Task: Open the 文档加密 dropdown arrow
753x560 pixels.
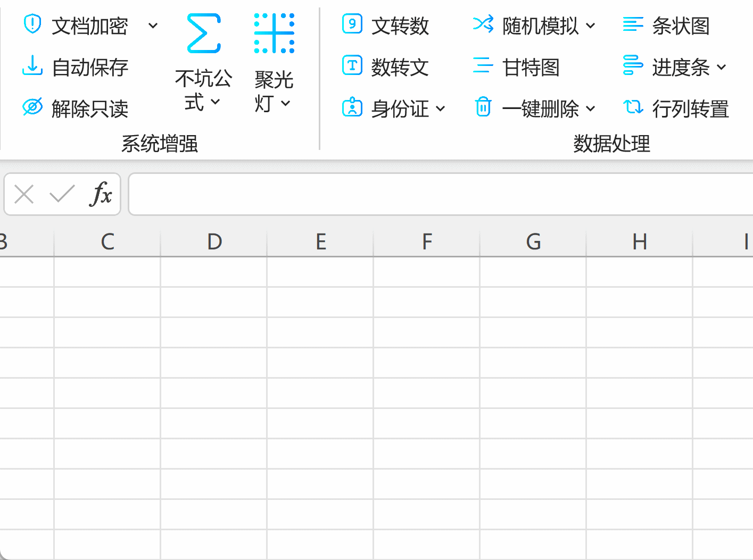Action: pos(153,26)
